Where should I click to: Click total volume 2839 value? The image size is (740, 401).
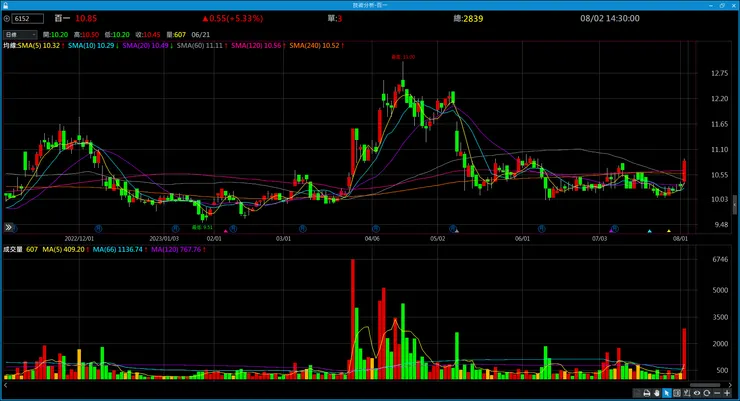click(473, 18)
